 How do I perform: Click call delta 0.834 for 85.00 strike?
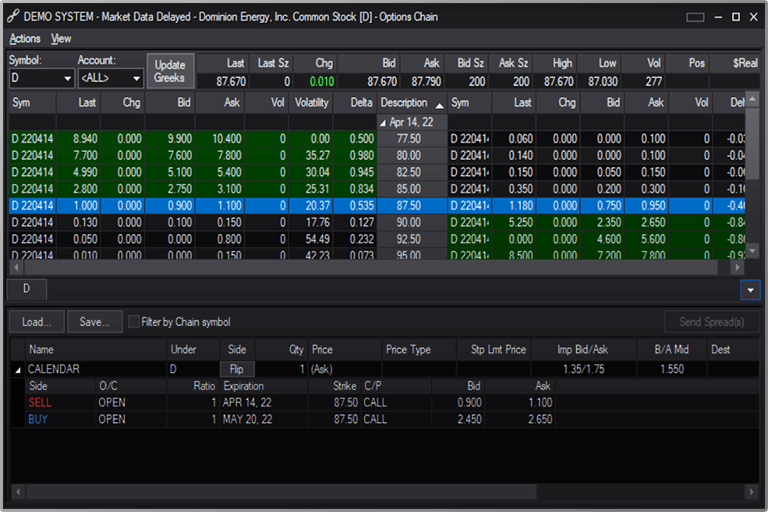pos(355,189)
